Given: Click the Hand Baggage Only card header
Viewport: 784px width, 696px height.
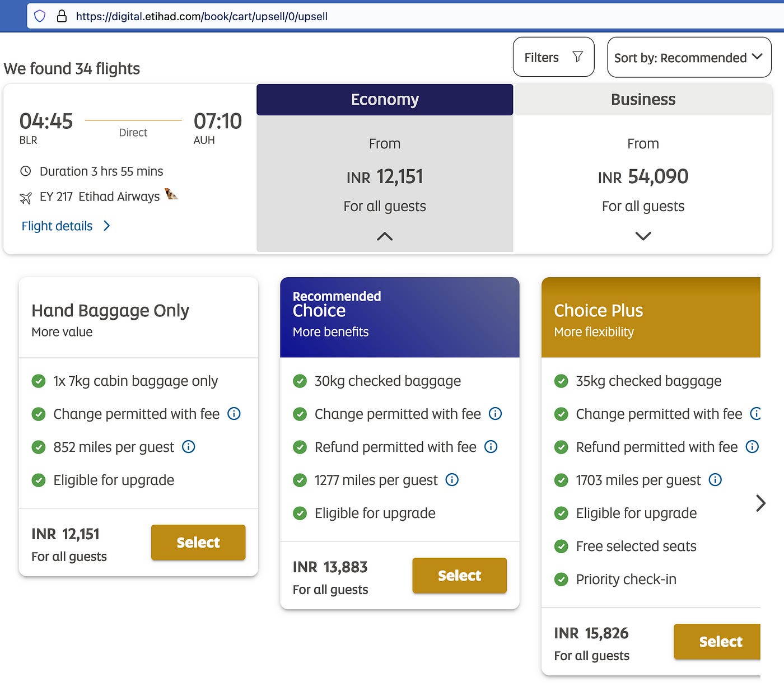Looking at the screenshot, I should pyautogui.click(x=138, y=317).
